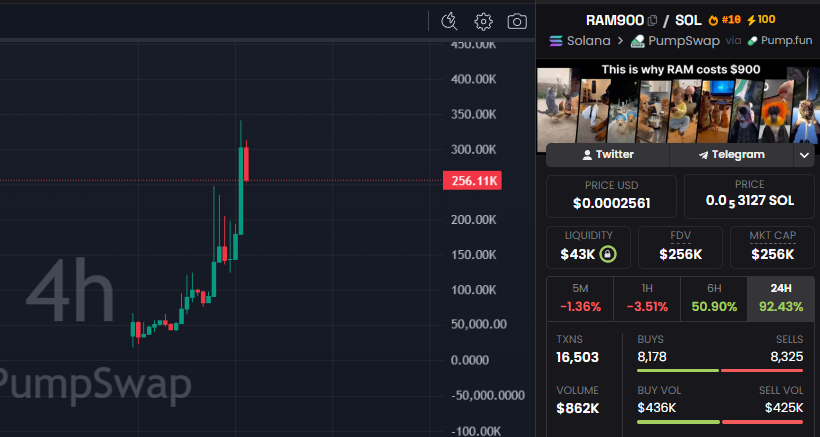Click the PRICE USD $0.0002561 box
This screenshot has width=820, height=437.
pyautogui.click(x=611, y=197)
